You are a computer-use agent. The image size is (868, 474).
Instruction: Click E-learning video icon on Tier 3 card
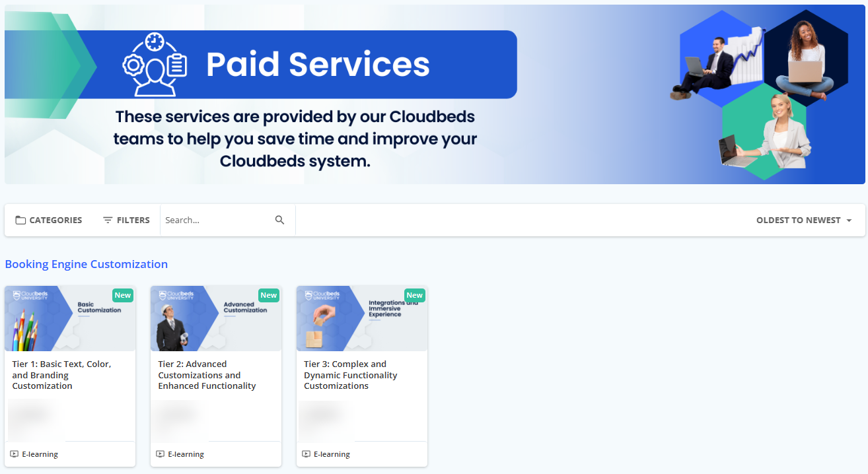pyautogui.click(x=307, y=454)
